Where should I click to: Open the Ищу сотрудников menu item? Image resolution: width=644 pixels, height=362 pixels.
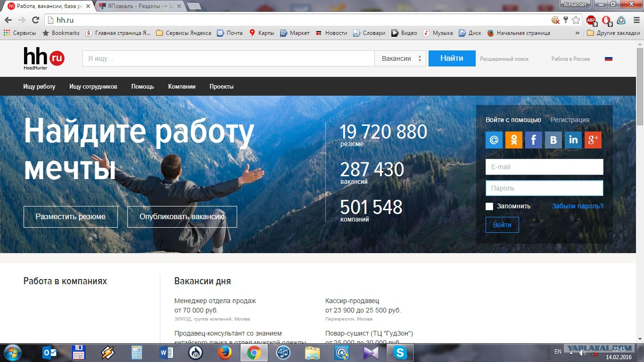pyautogui.click(x=93, y=87)
